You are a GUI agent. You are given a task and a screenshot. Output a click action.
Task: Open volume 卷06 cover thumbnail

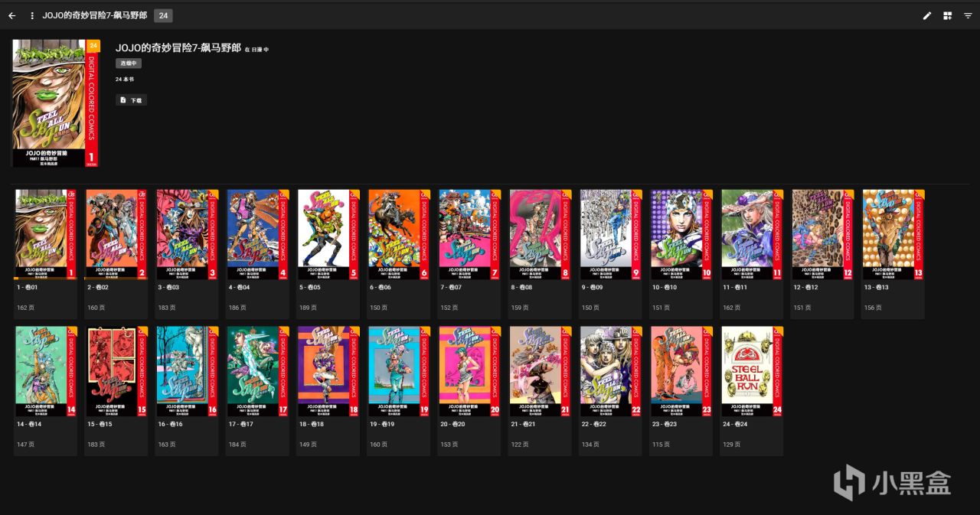click(x=398, y=234)
